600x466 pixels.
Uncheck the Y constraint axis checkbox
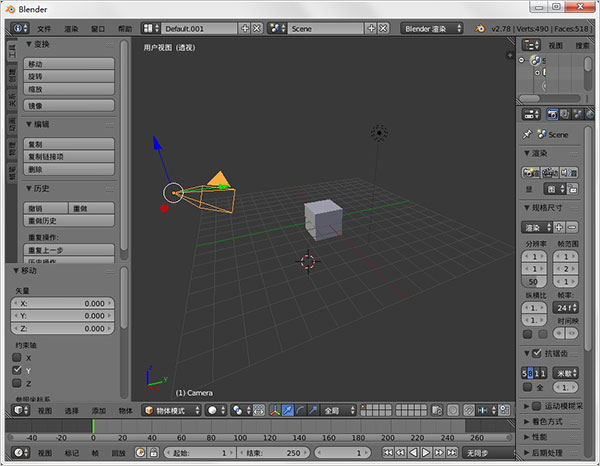(16, 370)
